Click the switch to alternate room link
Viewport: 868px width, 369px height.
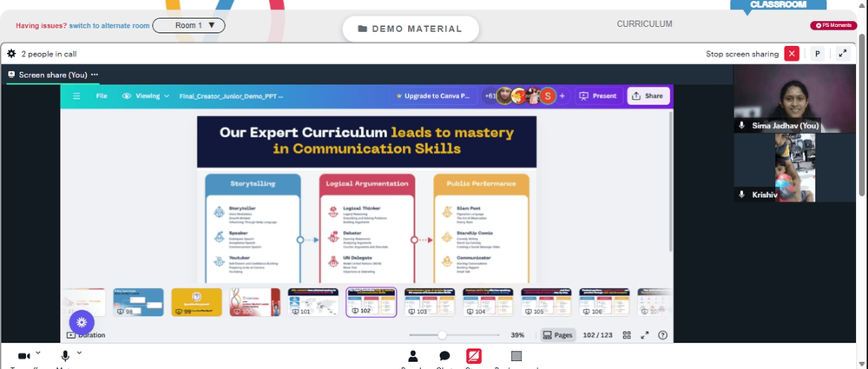(109, 25)
